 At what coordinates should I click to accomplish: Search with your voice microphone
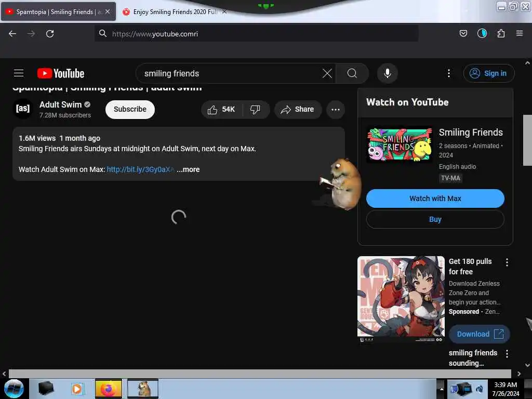click(387, 73)
